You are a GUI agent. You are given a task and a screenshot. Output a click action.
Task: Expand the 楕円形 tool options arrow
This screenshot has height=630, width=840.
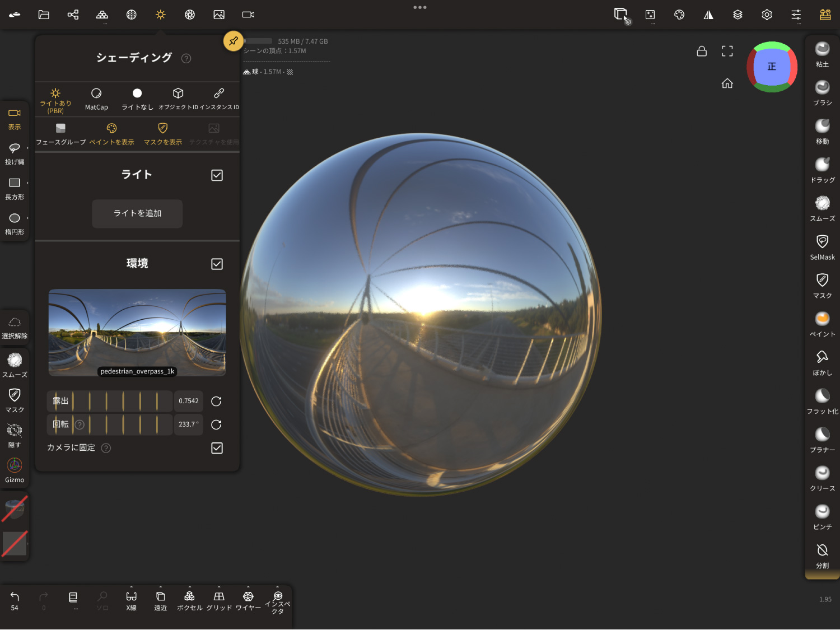[27, 218]
